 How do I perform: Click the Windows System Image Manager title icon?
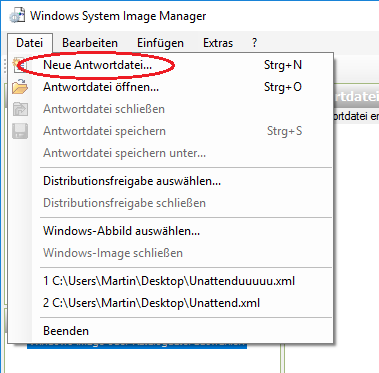click(x=17, y=16)
